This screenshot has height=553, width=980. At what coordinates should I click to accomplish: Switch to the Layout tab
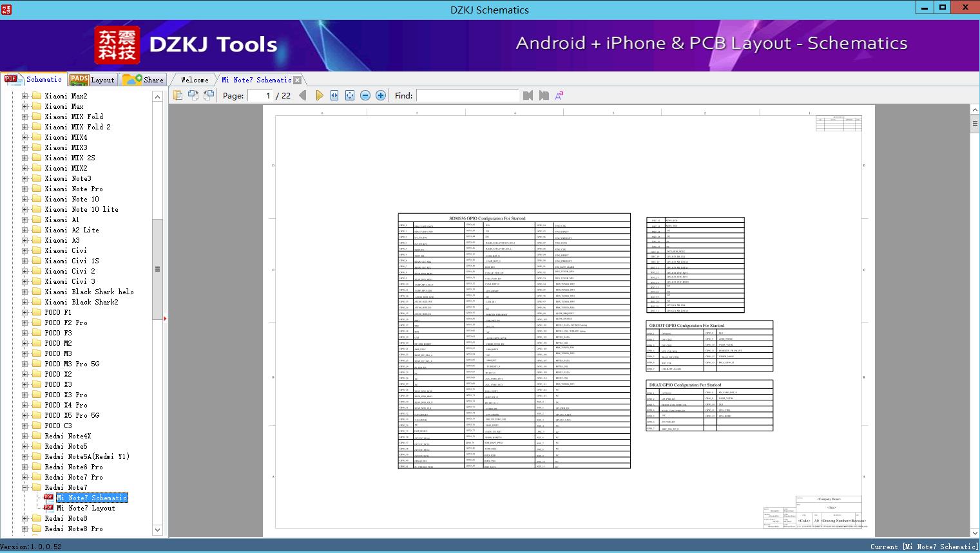click(x=92, y=80)
